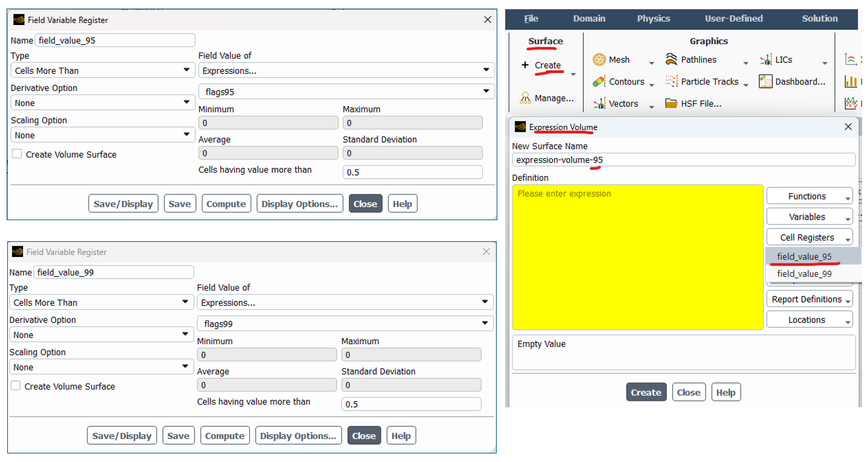Open the Dashboard icon
This screenshot has height=462, width=868.
[x=765, y=82]
